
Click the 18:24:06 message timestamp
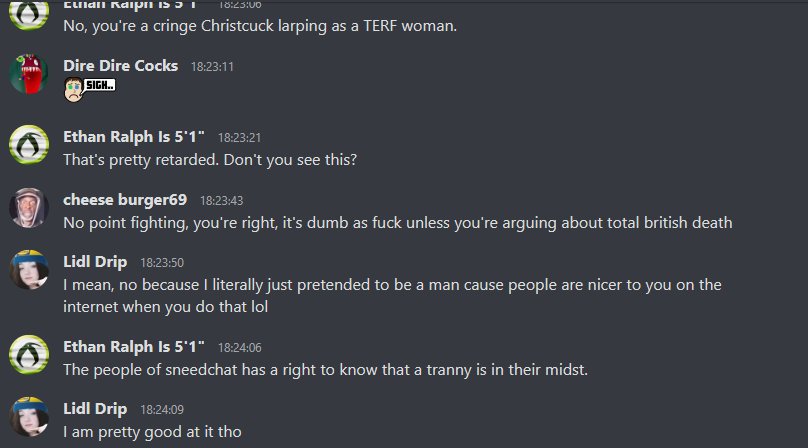tap(239, 347)
